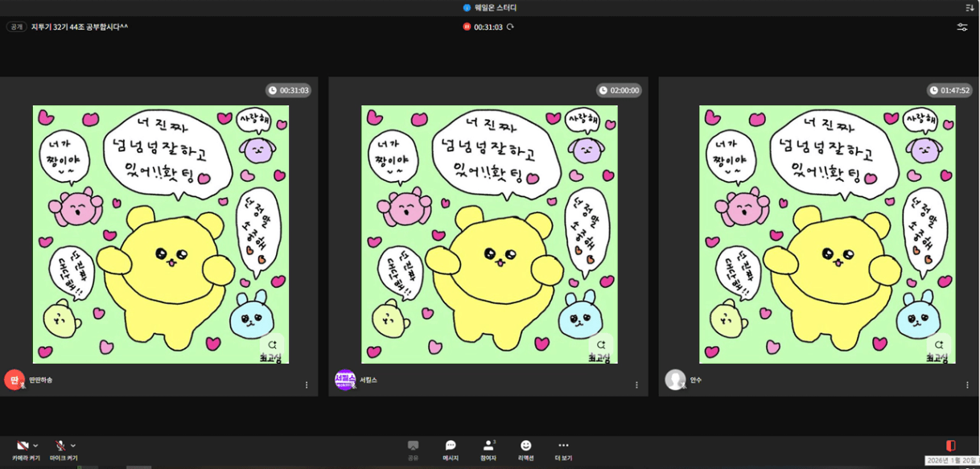Expand the microphone options arrow
Viewport: 980px width, 469px height.
(x=73, y=446)
